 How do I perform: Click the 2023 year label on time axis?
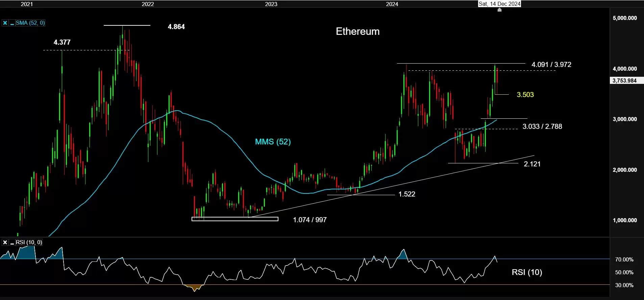click(x=271, y=4)
